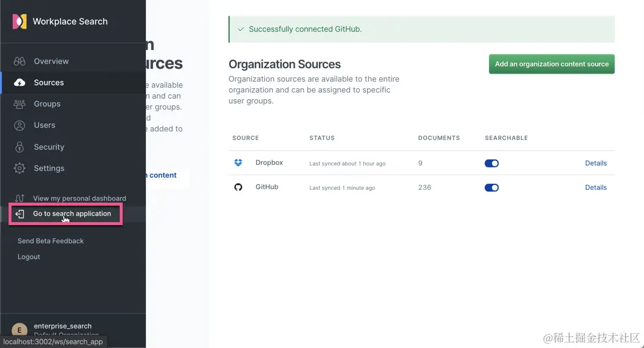Click the Workplace Search logo icon
644x348 pixels.
tap(19, 21)
